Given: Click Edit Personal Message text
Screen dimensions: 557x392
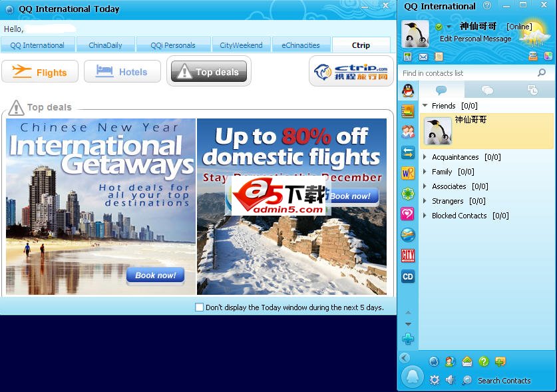Looking at the screenshot, I should [x=475, y=39].
